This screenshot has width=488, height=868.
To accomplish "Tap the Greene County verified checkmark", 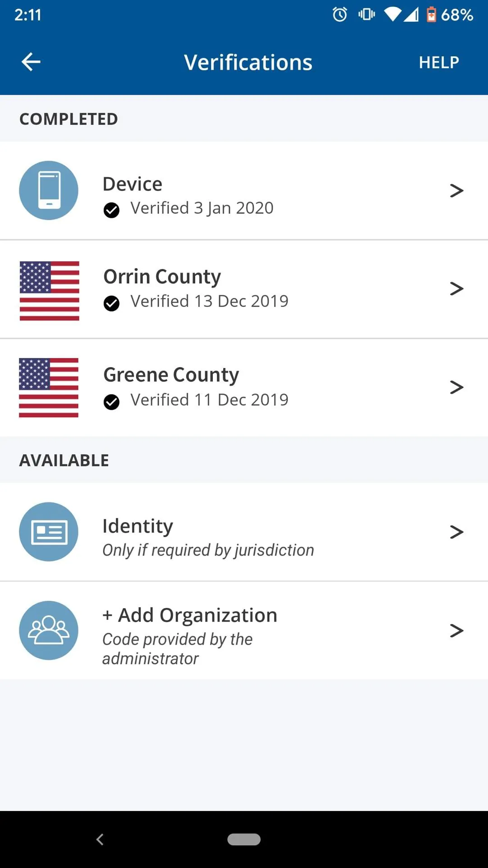I will point(112,402).
